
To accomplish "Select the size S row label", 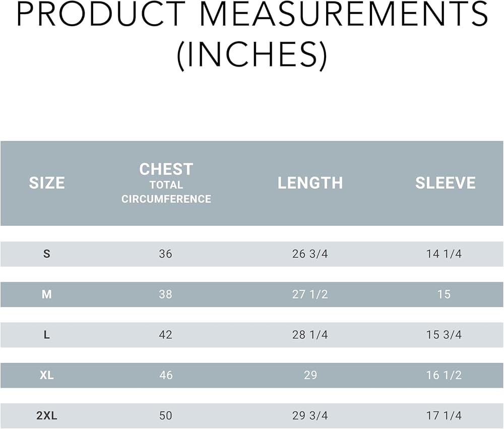I will 47,254.
